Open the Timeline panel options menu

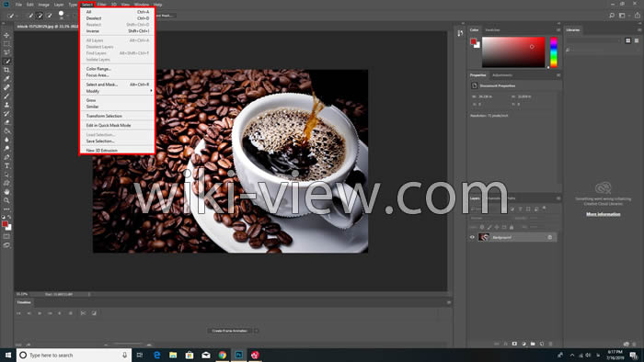(449, 302)
